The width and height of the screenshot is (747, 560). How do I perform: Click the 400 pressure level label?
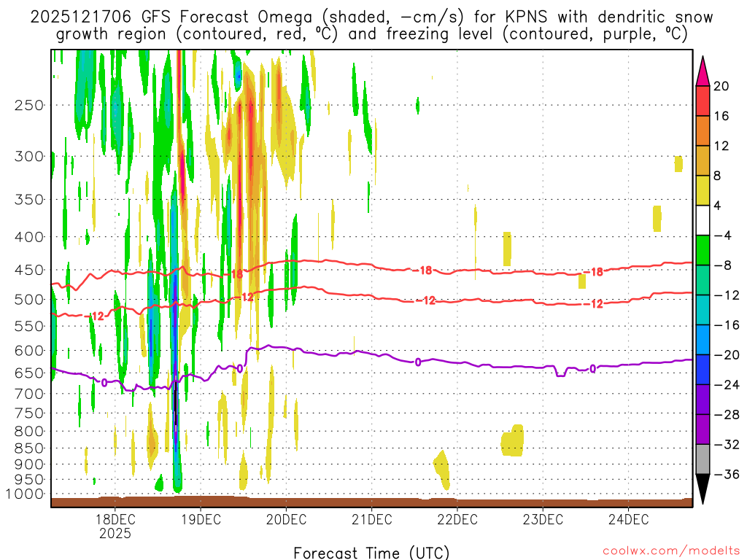pos(29,237)
